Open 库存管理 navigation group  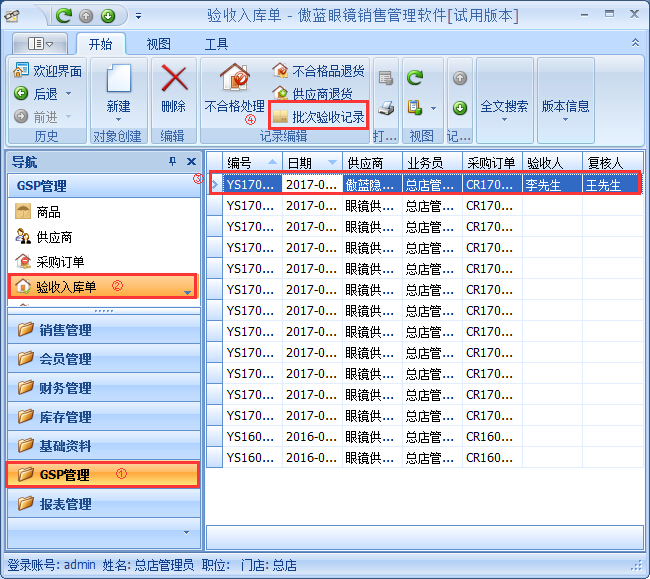point(65,417)
